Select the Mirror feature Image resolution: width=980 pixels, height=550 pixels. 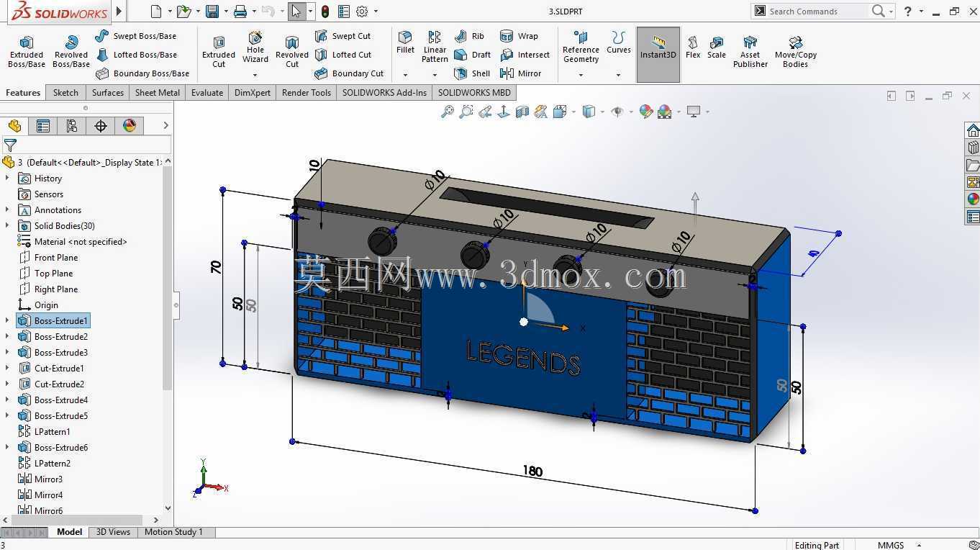click(520, 73)
